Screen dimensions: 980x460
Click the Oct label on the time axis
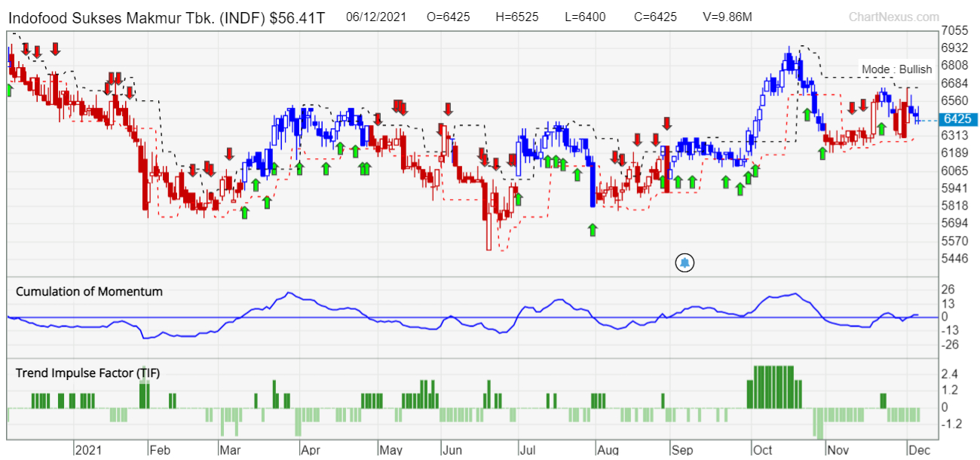pos(763,450)
